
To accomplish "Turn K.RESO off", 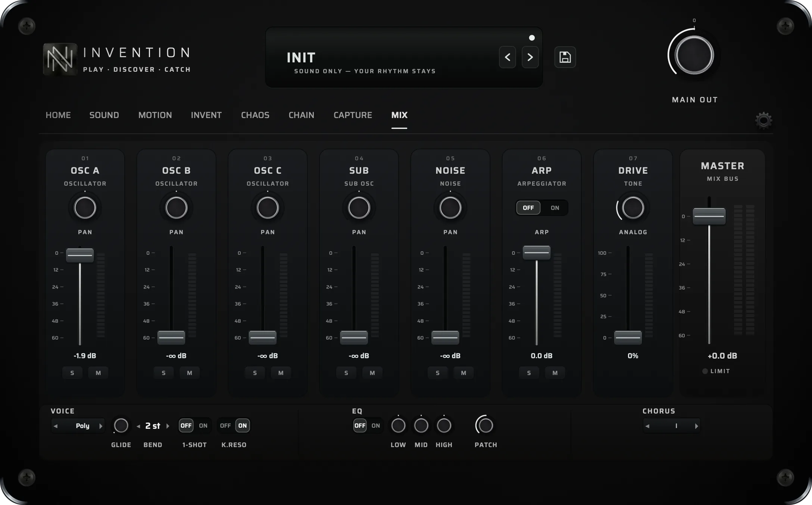I will (x=225, y=425).
